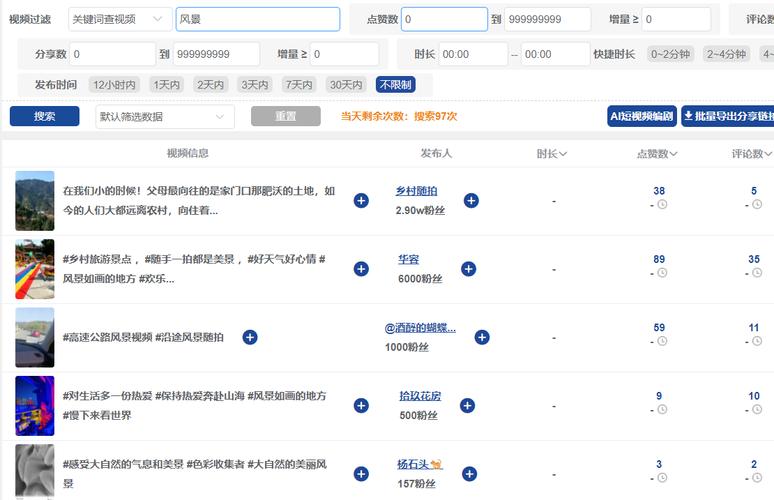Choose the 12小时内 publish time option

[x=115, y=85]
